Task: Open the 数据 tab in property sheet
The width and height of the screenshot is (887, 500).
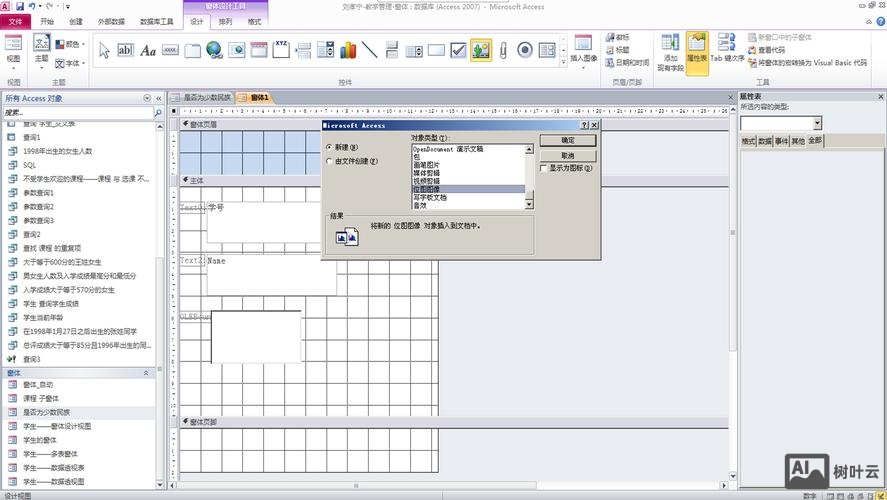Action: click(x=765, y=141)
